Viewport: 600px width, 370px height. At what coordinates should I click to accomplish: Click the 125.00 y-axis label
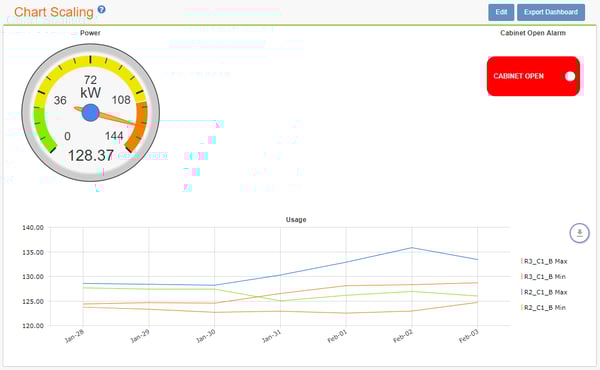point(33,302)
